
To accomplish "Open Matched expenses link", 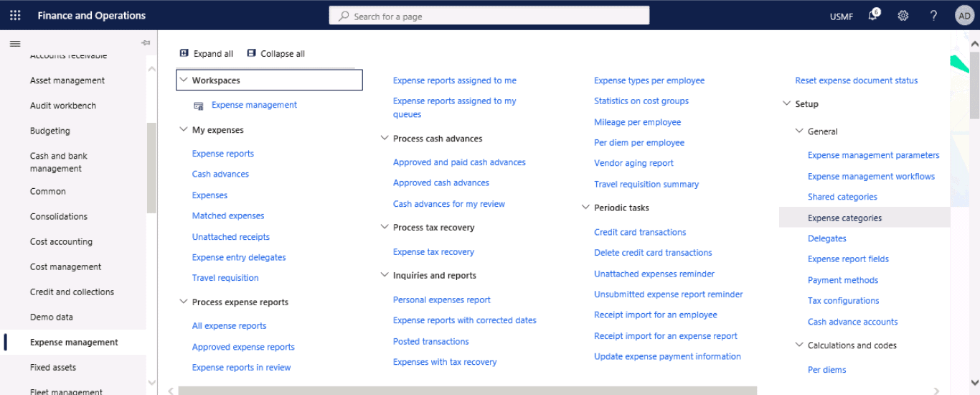I will pyautogui.click(x=228, y=216).
